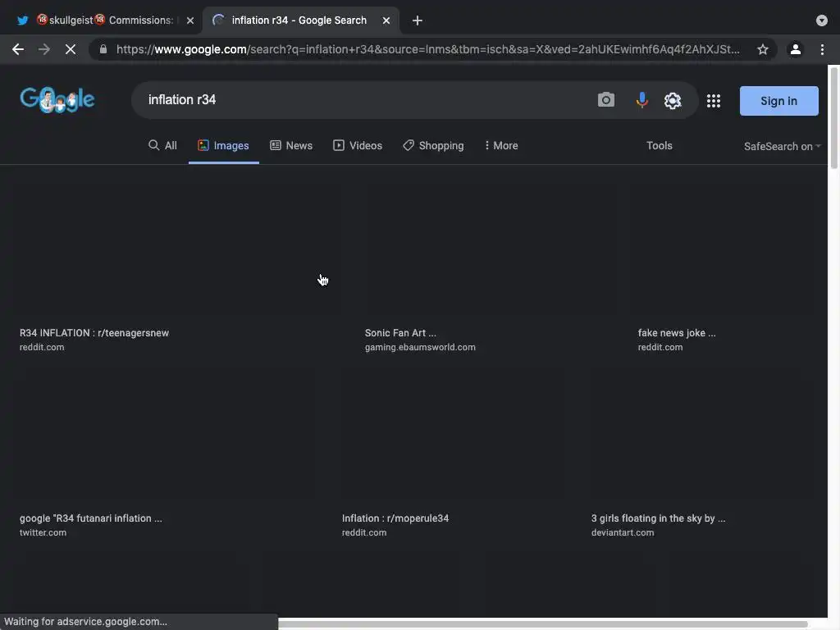The width and height of the screenshot is (840, 630).
Task: Click the twitter.com source text
Action: pos(43,532)
